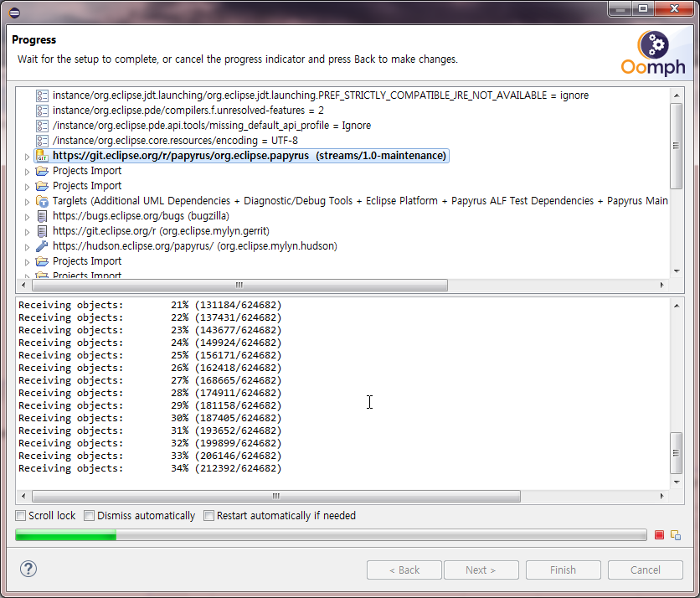Close the installer window

tap(675, 8)
